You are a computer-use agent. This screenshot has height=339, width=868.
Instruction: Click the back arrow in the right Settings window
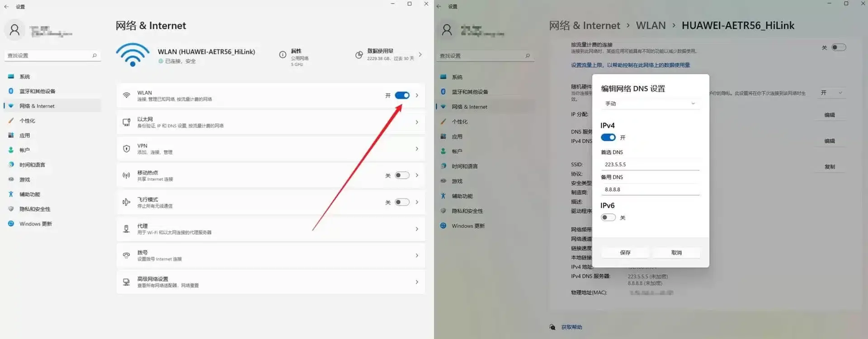click(x=439, y=6)
